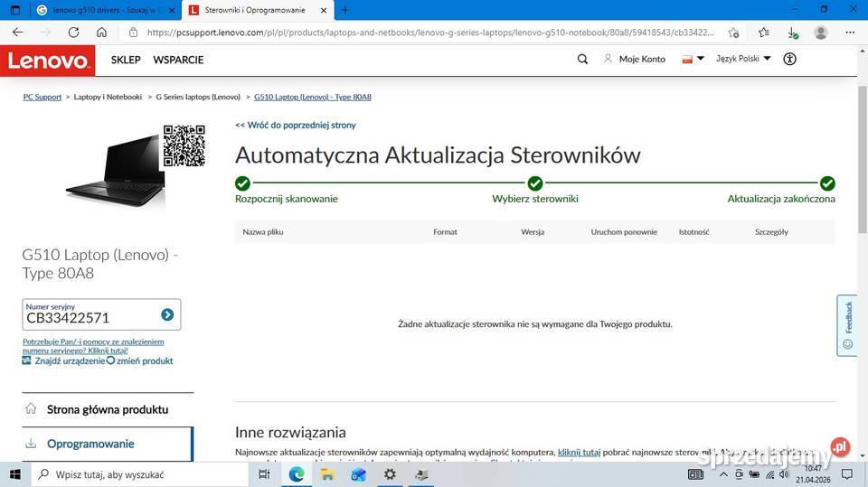Submit serial number with the arrow button
This screenshot has width=868, height=487.
167,314
